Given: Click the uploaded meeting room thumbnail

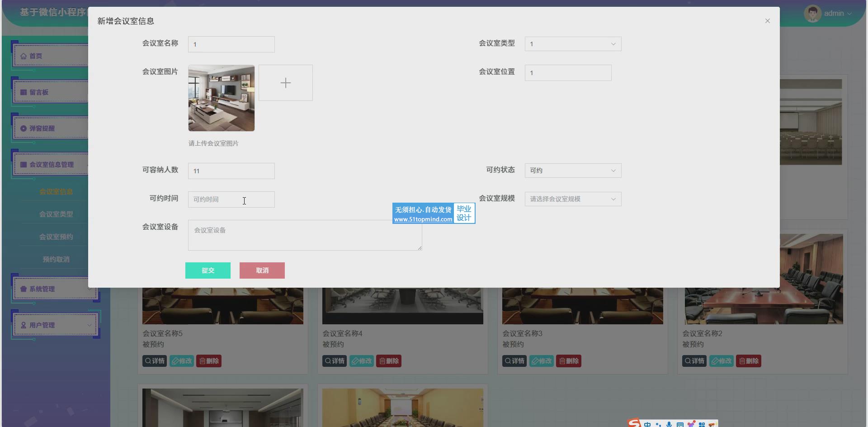Looking at the screenshot, I should tap(222, 98).
